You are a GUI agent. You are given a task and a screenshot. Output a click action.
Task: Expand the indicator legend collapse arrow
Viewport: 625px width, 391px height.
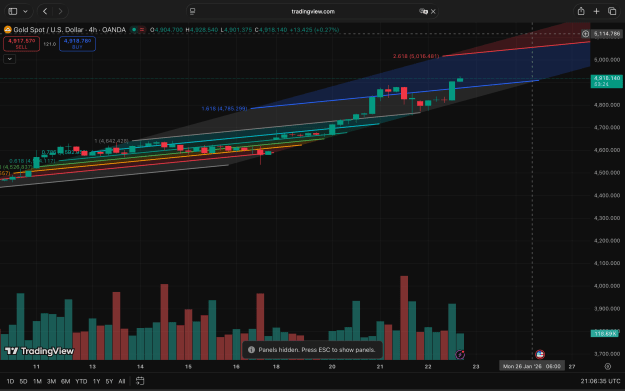click(10, 59)
